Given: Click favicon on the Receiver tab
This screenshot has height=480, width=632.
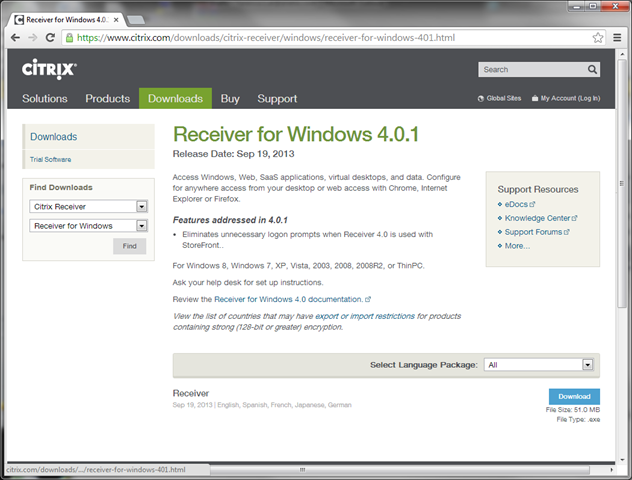Looking at the screenshot, I should tap(19, 20).
